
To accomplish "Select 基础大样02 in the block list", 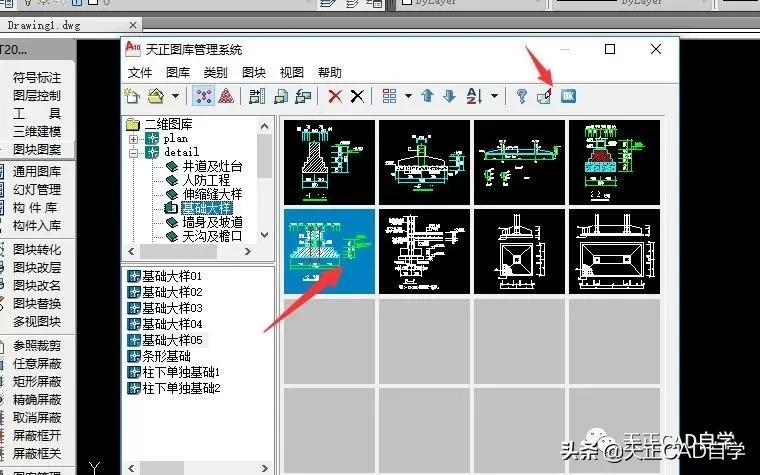I will pyautogui.click(x=172, y=292).
